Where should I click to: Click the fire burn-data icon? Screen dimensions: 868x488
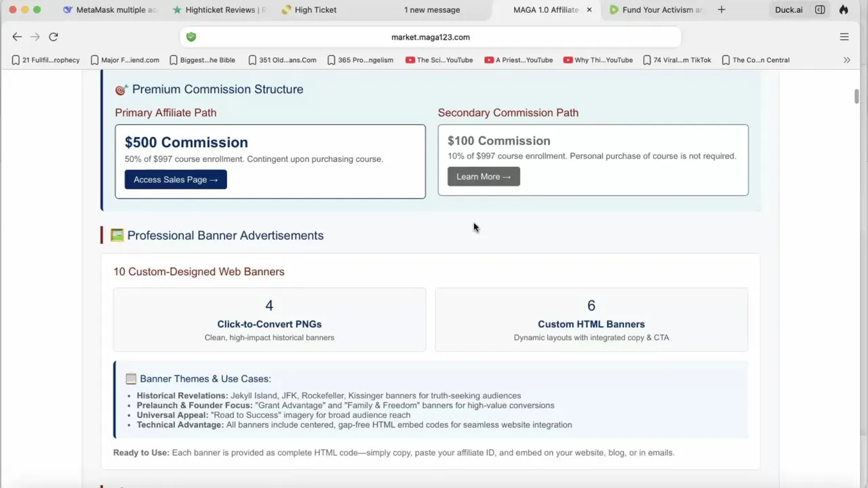click(844, 9)
